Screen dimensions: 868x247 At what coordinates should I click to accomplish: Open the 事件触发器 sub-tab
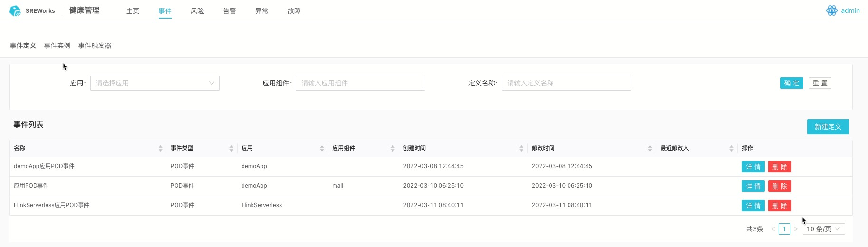[94, 46]
